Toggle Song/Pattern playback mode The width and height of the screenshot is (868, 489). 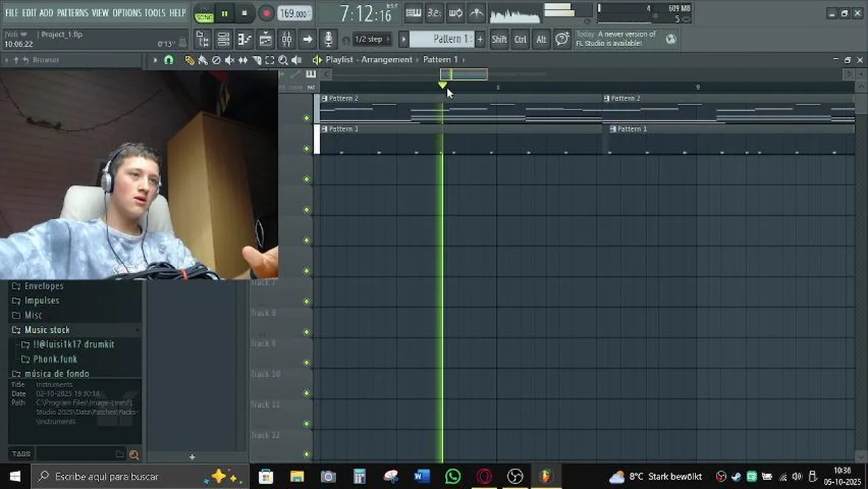204,14
